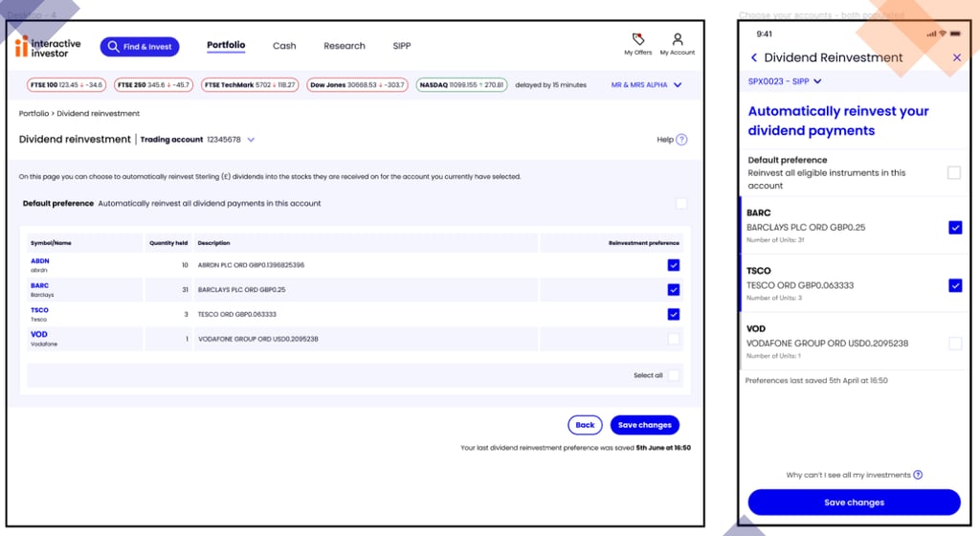Screen dimensions: 980x536
Task: Expand the SPX0023 - SIPP account selector
Action: 785,81
